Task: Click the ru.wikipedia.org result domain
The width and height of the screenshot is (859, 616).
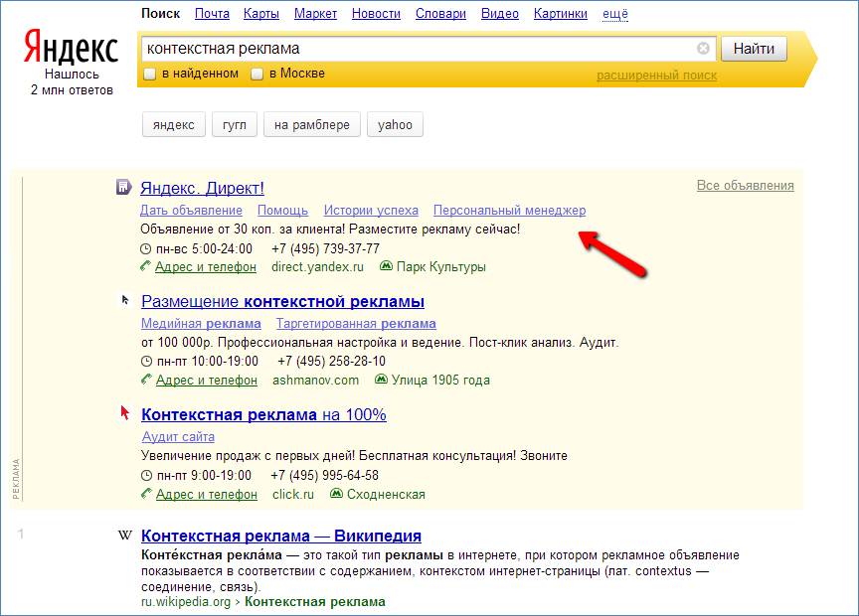Action: pos(186,602)
